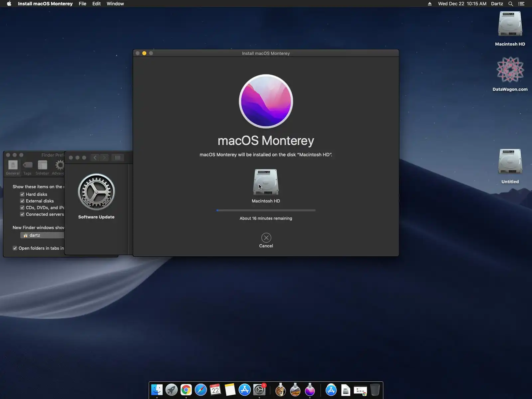Toggle the External disks checkbox
532x399 pixels.
pos(22,201)
